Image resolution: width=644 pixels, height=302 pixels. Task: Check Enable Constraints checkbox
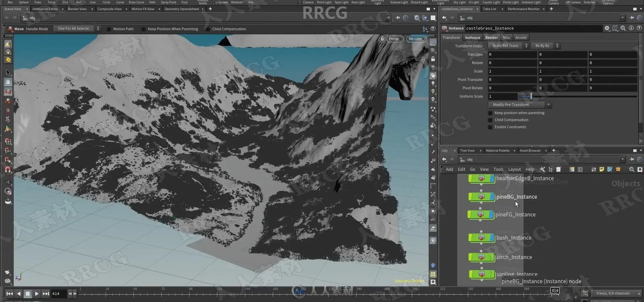(490, 127)
